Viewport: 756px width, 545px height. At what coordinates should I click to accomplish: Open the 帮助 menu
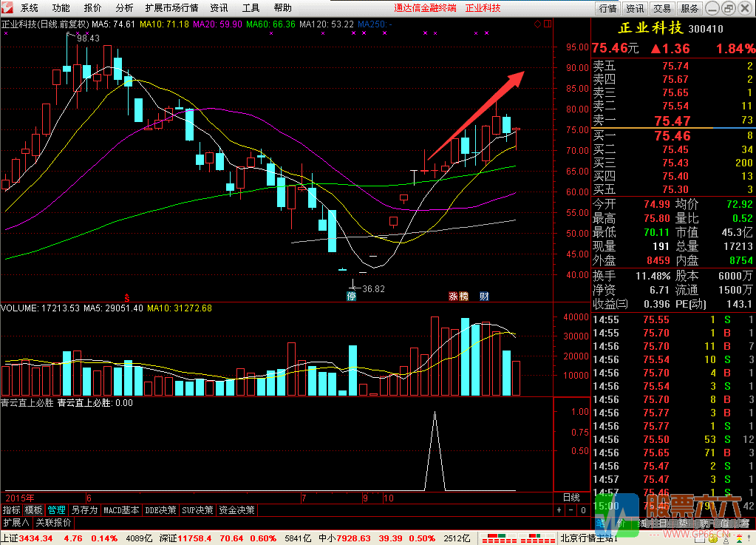282,7
